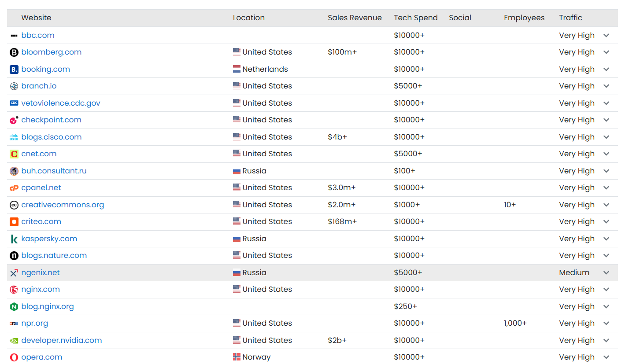Expand the bloomberg.com row details chevron

coord(607,52)
